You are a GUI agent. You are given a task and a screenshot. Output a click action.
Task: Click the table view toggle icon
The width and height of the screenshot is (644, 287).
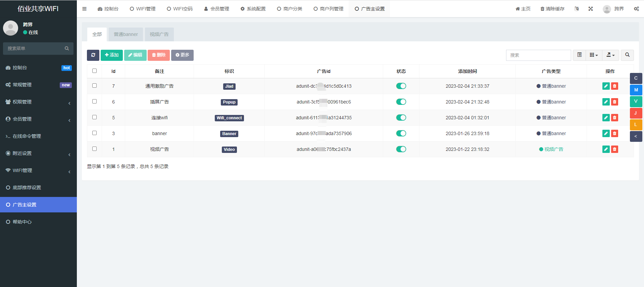point(579,55)
